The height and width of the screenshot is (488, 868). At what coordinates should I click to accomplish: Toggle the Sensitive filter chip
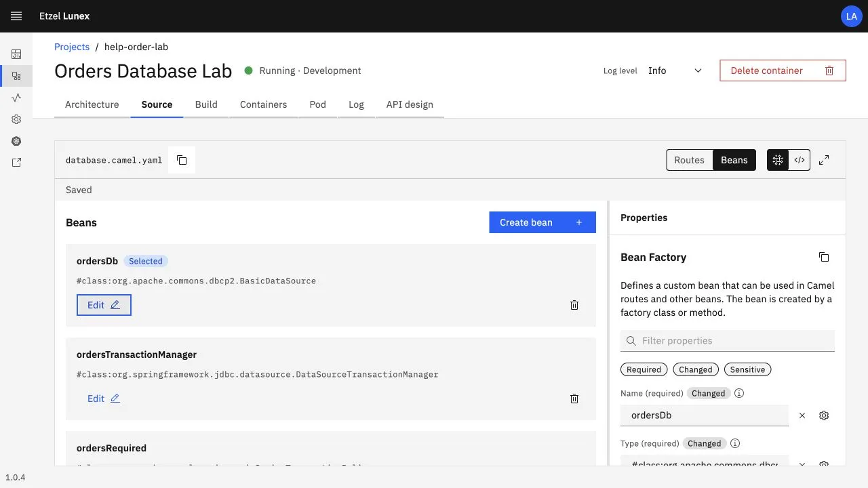(x=748, y=369)
